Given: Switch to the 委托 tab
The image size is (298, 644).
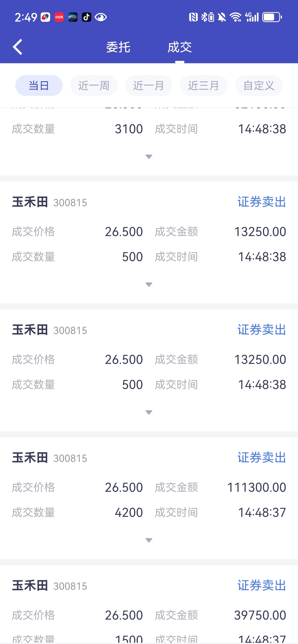Looking at the screenshot, I should click(x=118, y=47).
